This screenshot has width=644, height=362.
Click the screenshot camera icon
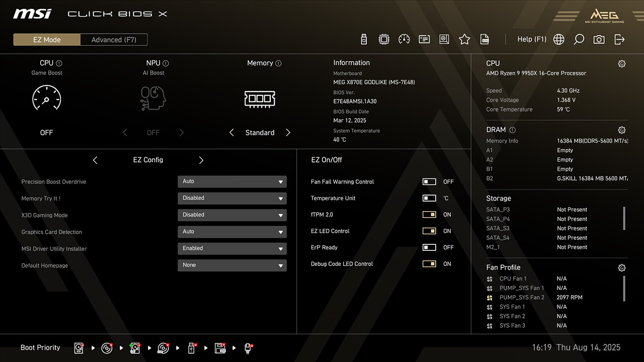[599, 39]
